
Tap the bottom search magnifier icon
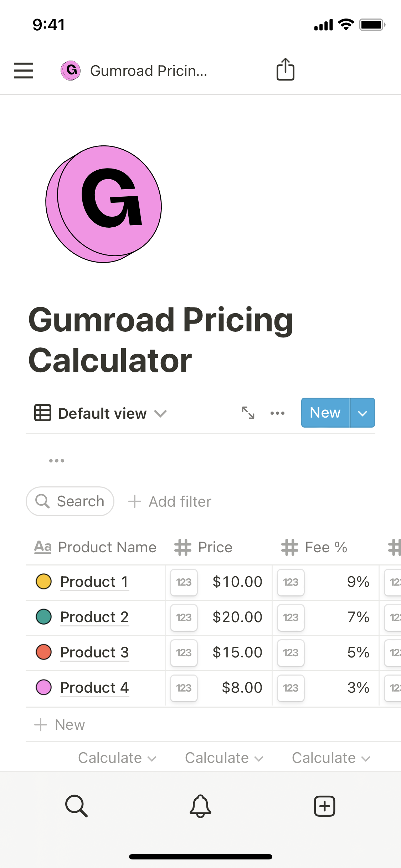click(x=76, y=806)
